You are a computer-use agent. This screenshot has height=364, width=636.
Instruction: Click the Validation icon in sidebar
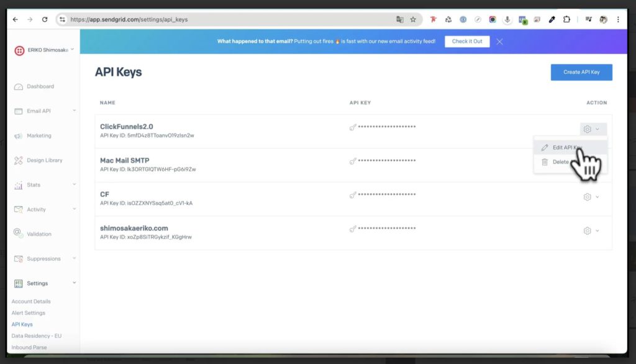(19, 234)
